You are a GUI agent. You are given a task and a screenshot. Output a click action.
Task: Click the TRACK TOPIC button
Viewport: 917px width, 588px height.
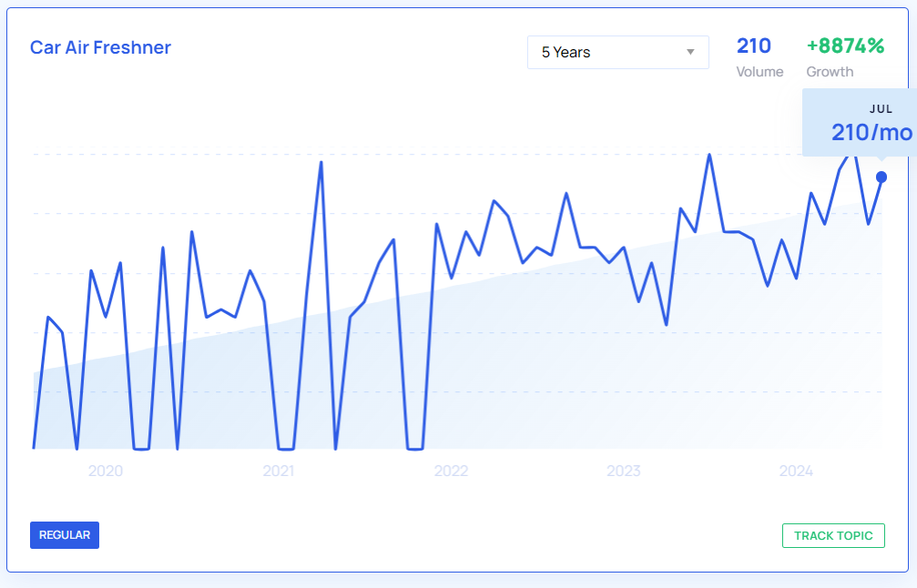click(x=833, y=535)
